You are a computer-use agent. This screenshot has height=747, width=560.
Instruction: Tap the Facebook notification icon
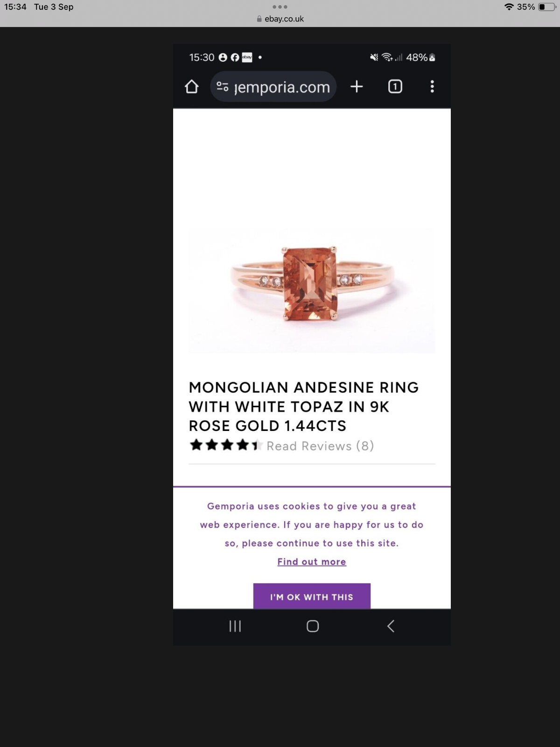coord(235,57)
